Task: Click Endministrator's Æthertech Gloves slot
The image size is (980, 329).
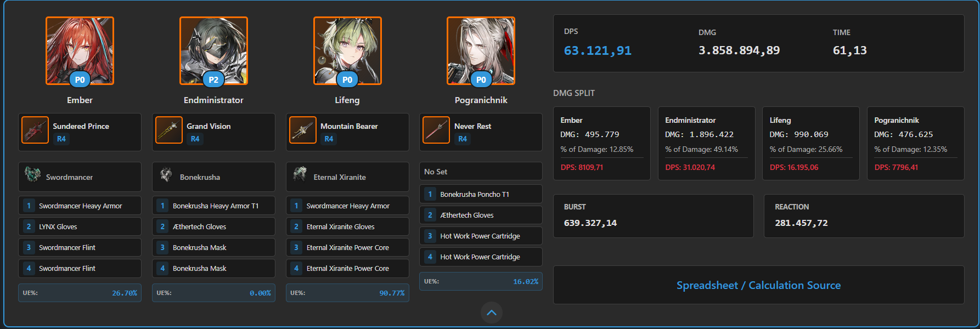Action: [213, 226]
